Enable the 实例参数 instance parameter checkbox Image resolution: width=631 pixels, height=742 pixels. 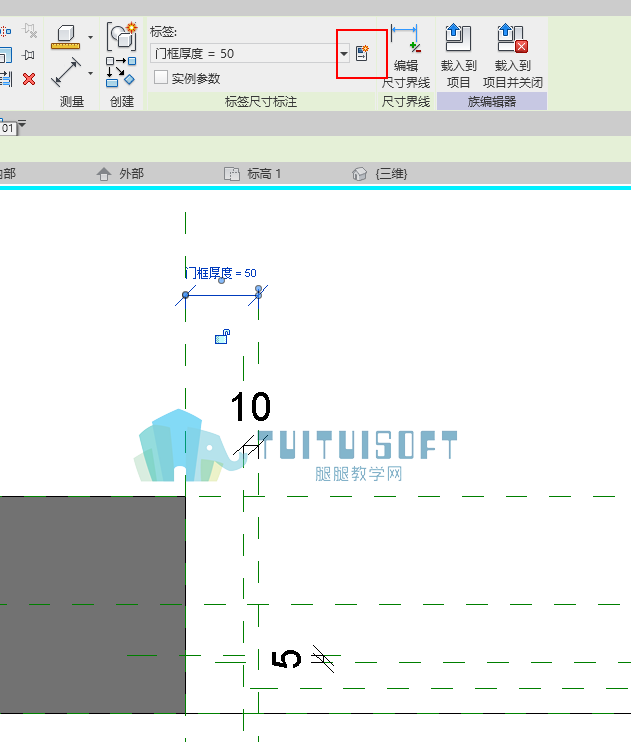[x=161, y=77]
